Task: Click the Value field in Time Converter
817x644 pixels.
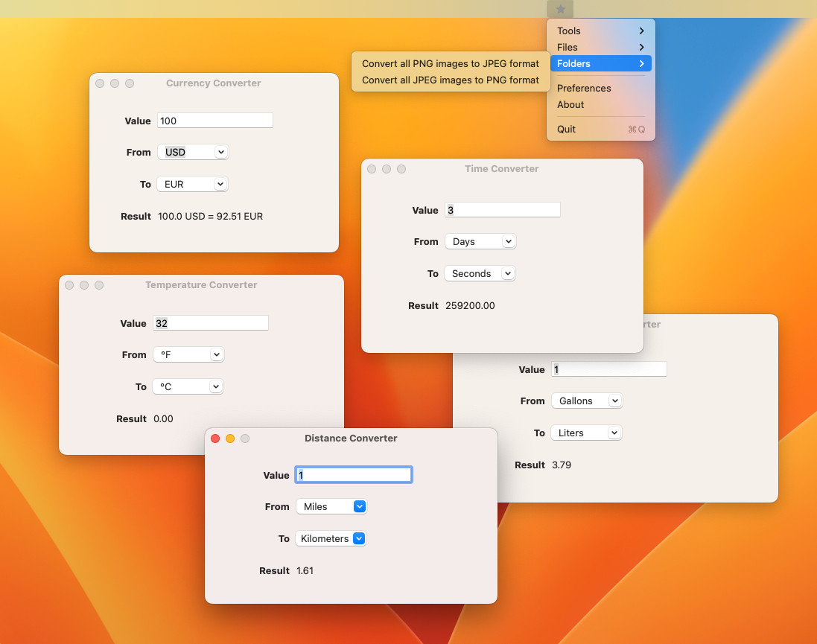Action: [x=502, y=210]
